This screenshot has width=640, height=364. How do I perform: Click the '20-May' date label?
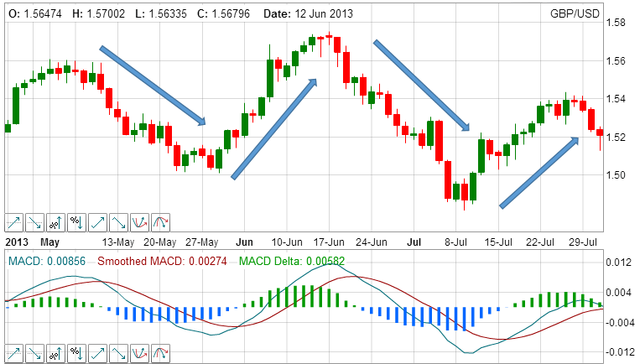tap(160, 242)
